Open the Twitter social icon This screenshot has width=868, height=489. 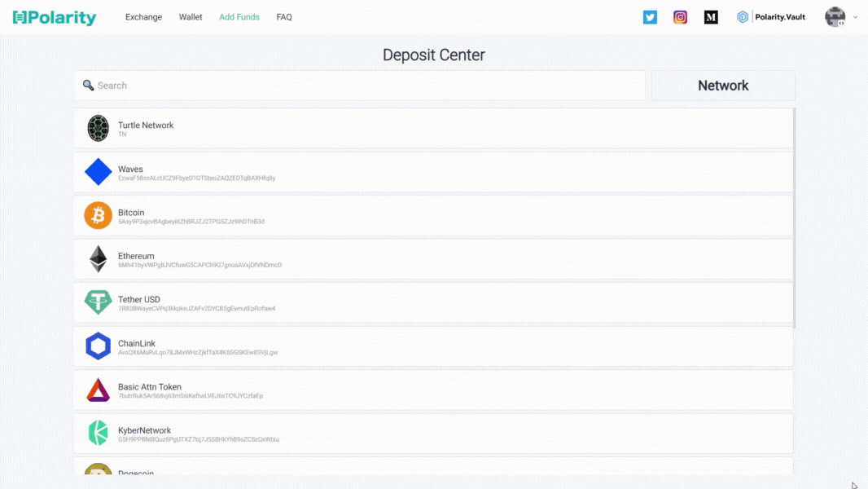point(650,17)
